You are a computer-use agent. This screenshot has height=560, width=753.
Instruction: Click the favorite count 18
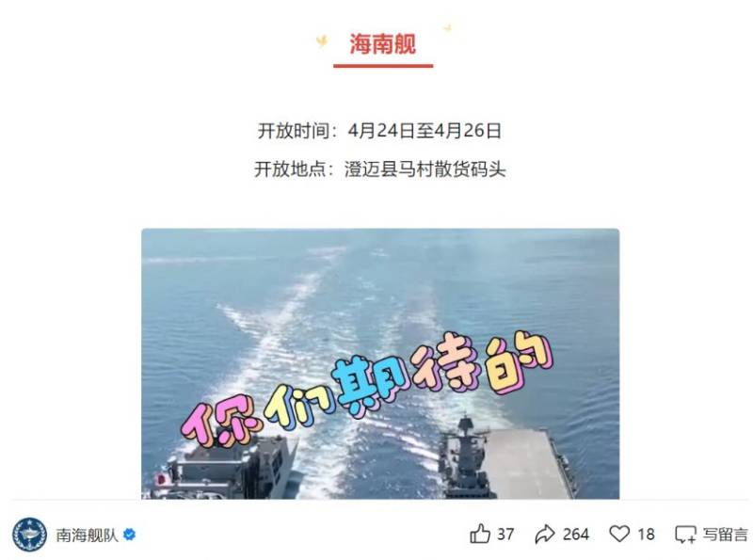[646, 534]
